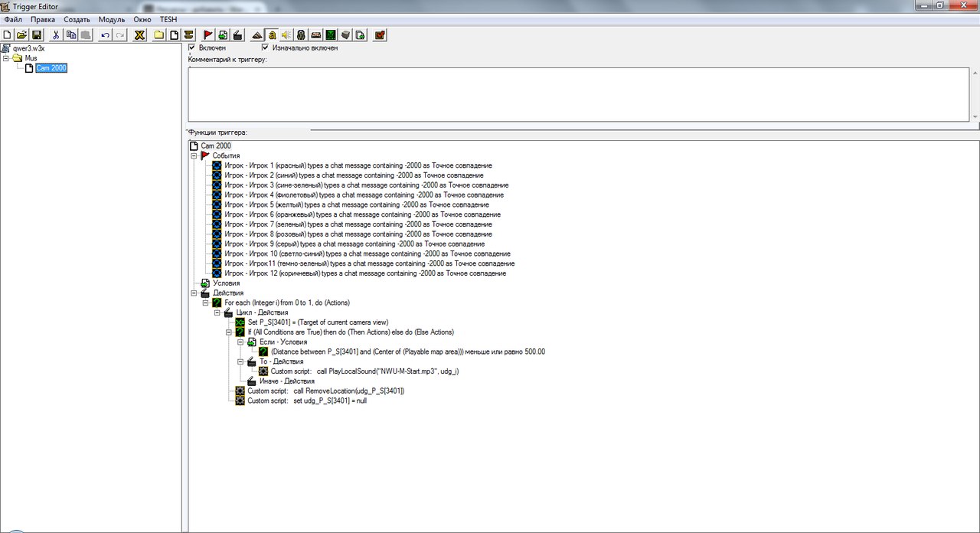This screenshot has height=533, width=980.
Task: Open the Правка menu
Action: 43,18
